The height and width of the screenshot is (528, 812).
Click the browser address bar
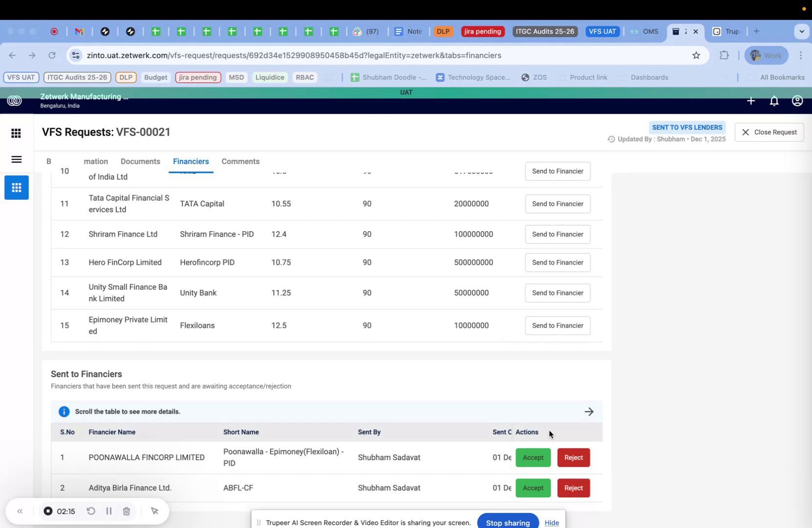(x=343, y=55)
